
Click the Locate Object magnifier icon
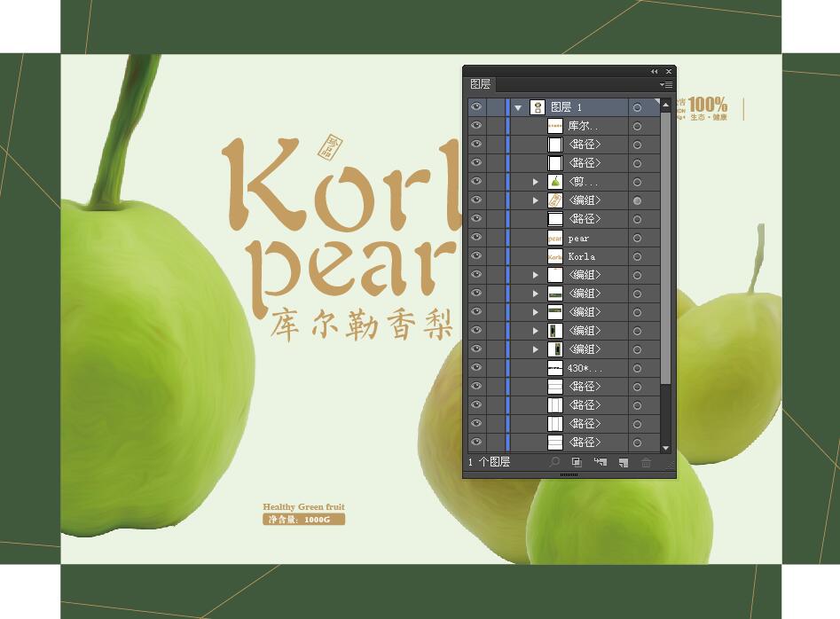tap(554, 461)
